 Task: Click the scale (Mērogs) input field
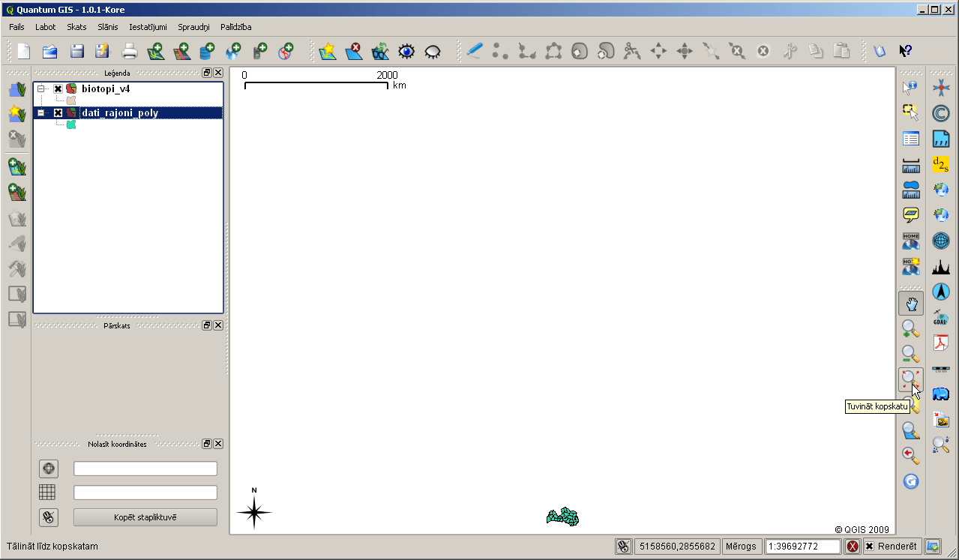coord(803,547)
